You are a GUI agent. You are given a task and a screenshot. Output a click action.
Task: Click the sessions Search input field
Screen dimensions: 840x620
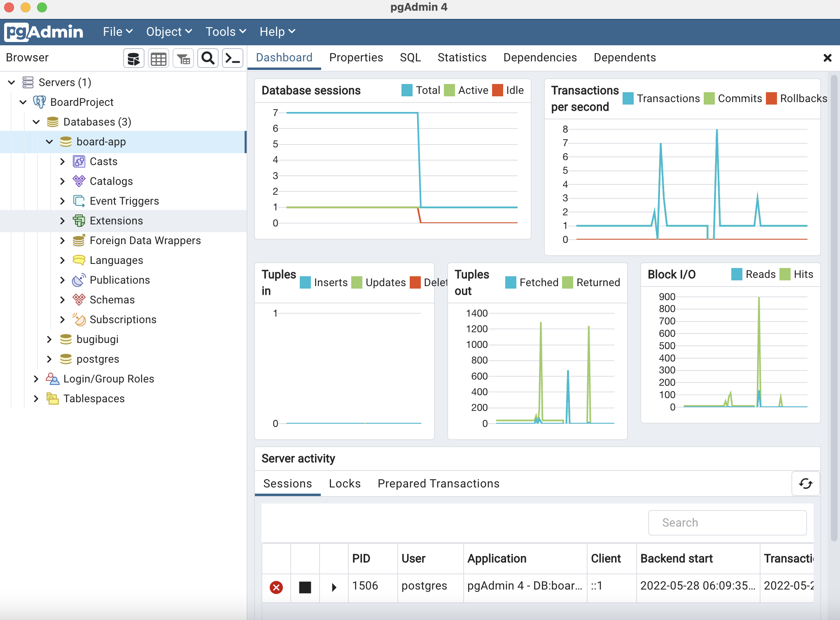tap(727, 522)
